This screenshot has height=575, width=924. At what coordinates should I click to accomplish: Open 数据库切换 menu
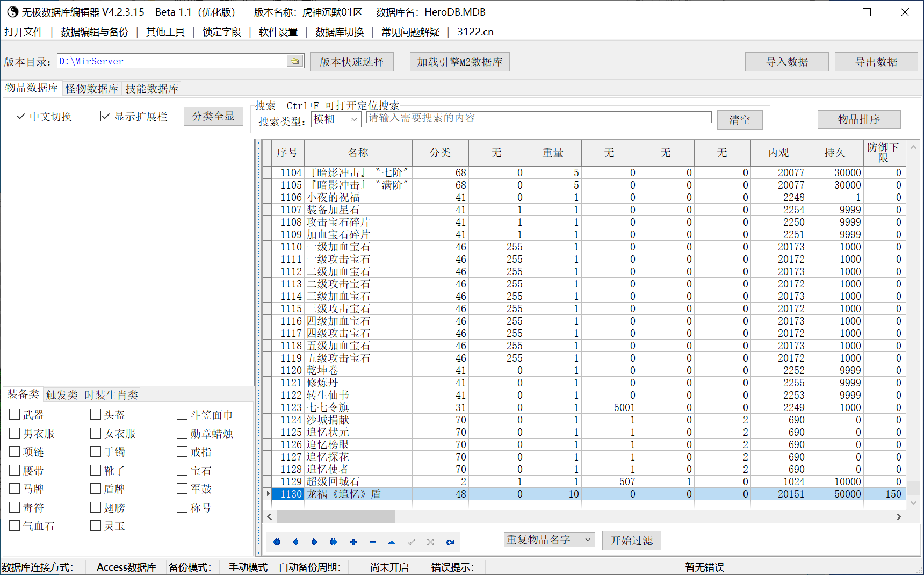pyautogui.click(x=340, y=32)
